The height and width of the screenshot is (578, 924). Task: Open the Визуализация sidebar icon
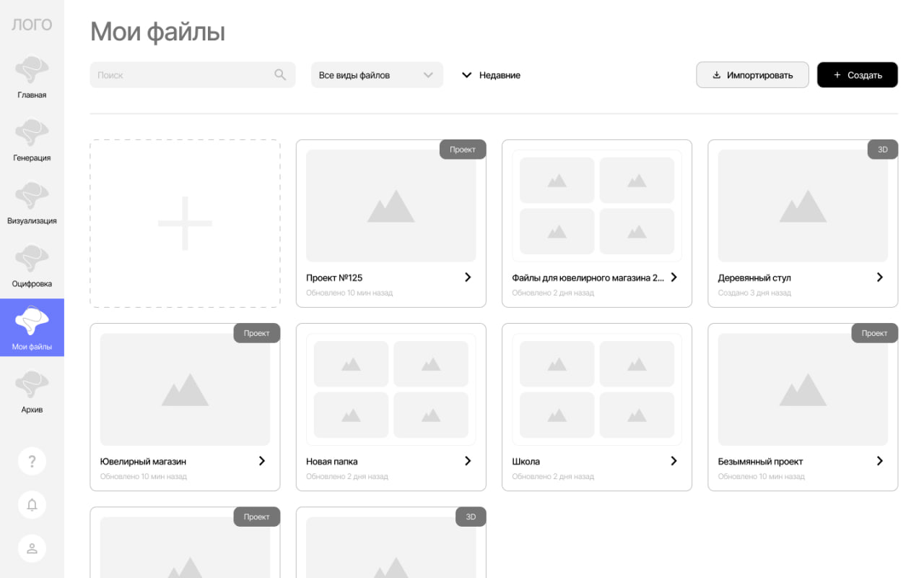(32, 197)
